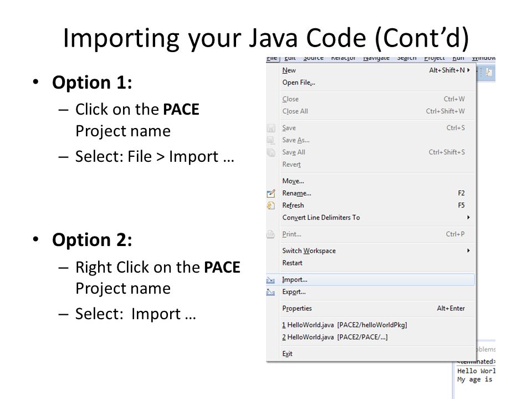The image size is (532, 399).
Task: Click the Rename pencil icon
Action: tap(271, 193)
